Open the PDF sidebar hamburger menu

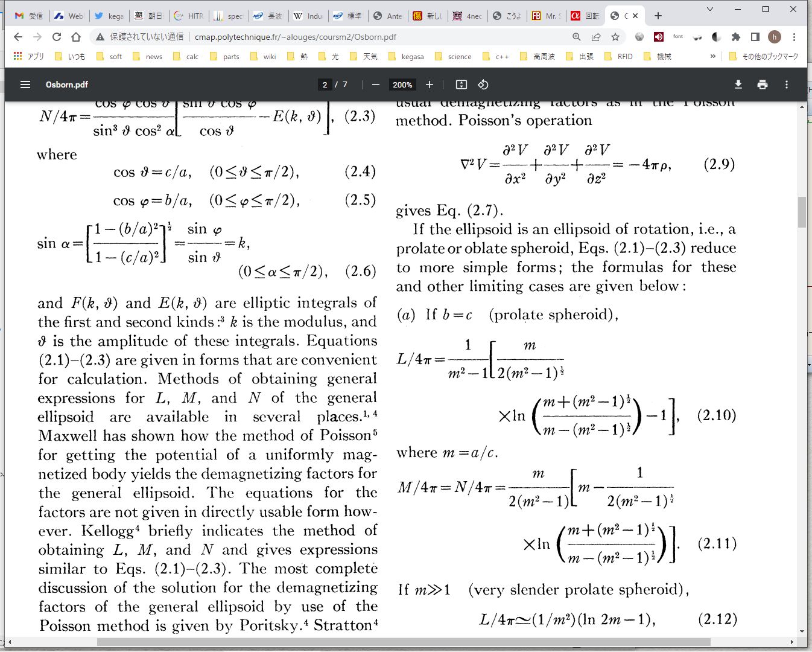point(25,85)
